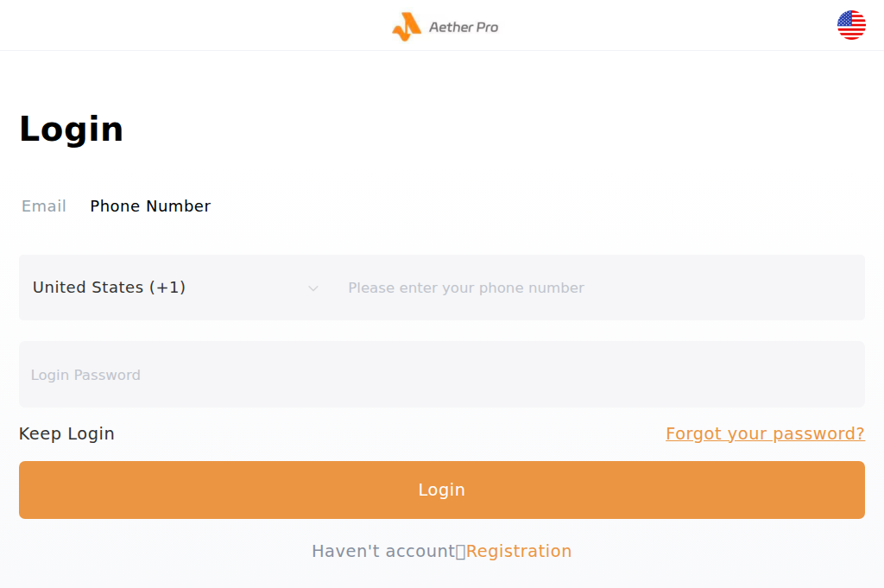Select the Phone Number login tab

point(150,206)
